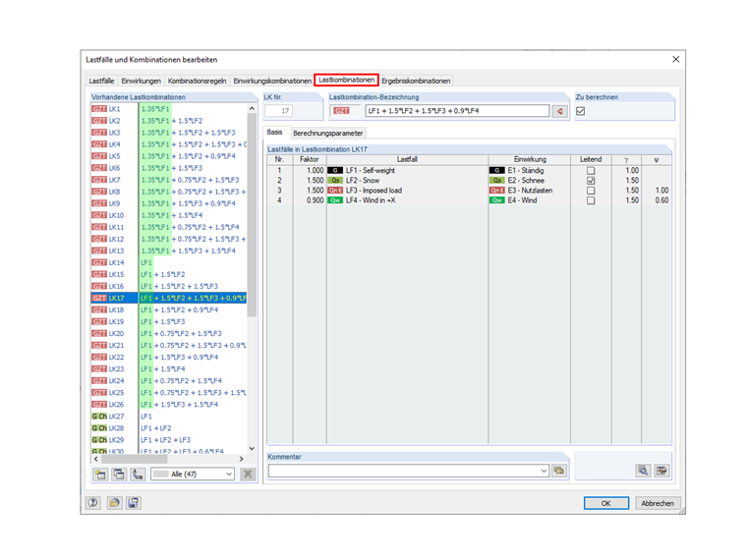Expand the Kommentar dropdown arrow
Screen dimensions: 747x560
pyautogui.click(x=544, y=471)
